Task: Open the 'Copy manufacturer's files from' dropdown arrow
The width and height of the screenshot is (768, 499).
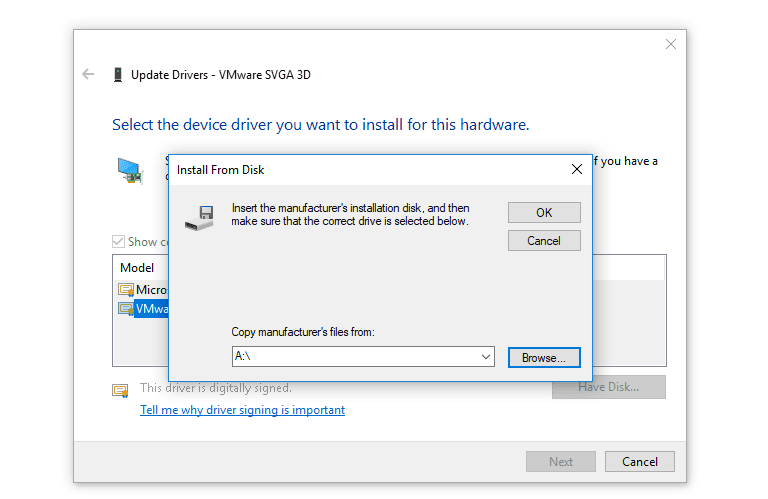Action: pyautogui.click(x=485, y=356)
